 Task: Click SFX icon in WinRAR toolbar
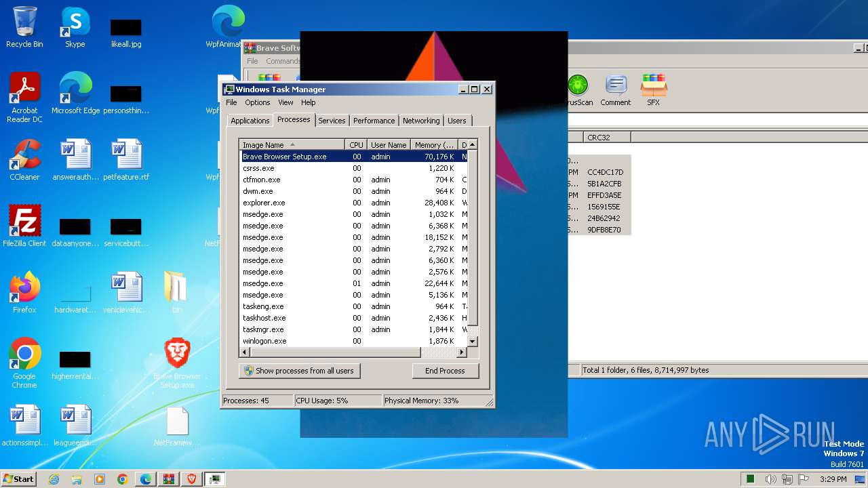[x=653, y=90]
